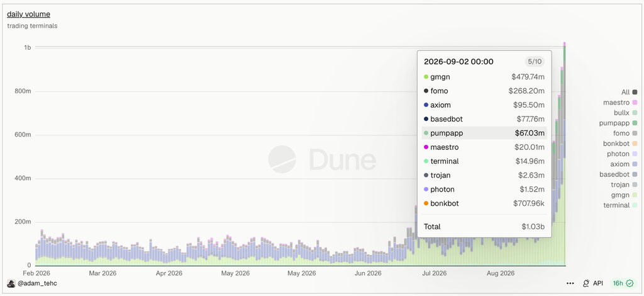Click the All legend dark color square
The height and width of the screenshot is (296, 644).
tap(635, 92)
